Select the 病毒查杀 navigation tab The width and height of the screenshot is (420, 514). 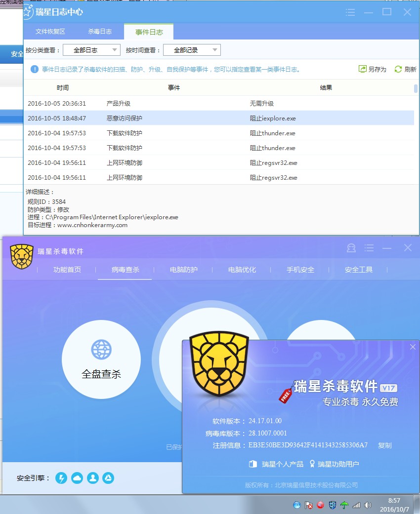pos(126,270)
